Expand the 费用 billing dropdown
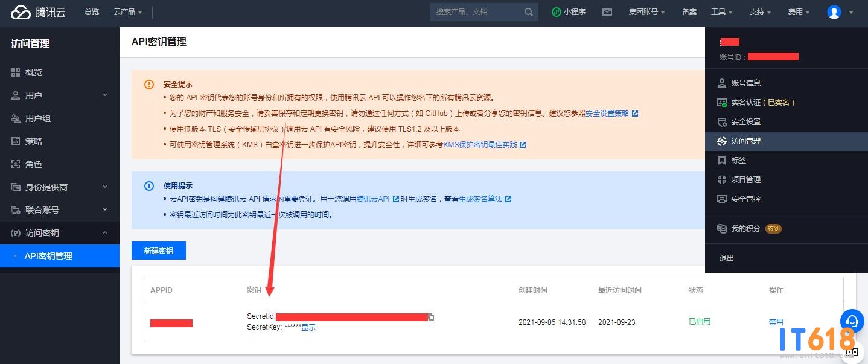This screenshot has height=364, width=868. click(799, 12)
